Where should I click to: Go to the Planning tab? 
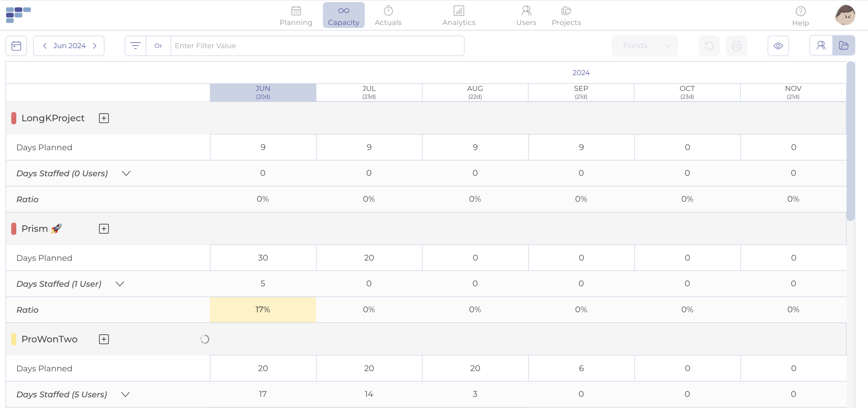coord(296,16)
